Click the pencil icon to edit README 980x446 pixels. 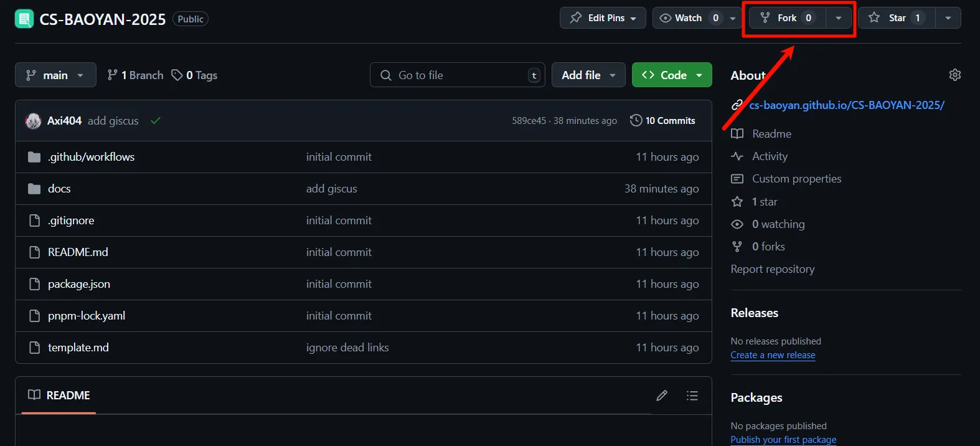tap(662, 396)
